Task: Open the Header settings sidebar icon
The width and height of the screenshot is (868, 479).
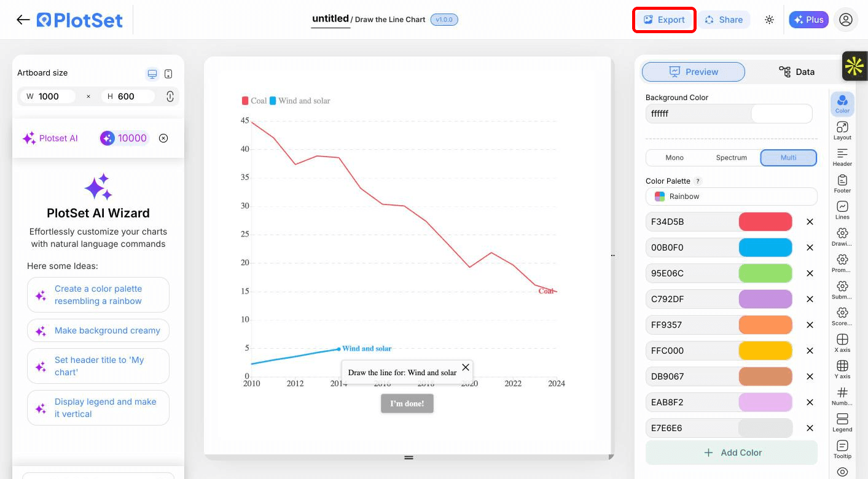Action: pyautogui.click(x=842, y=157)
